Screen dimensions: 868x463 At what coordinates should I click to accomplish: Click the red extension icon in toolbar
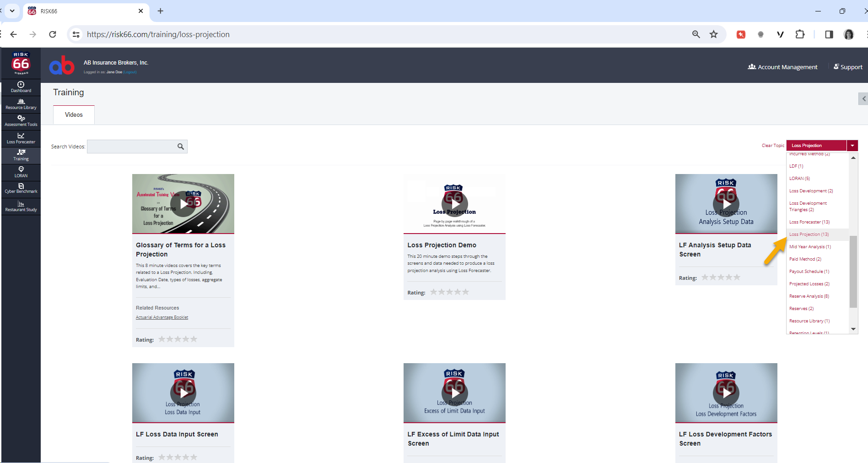[x=741, y=34]
